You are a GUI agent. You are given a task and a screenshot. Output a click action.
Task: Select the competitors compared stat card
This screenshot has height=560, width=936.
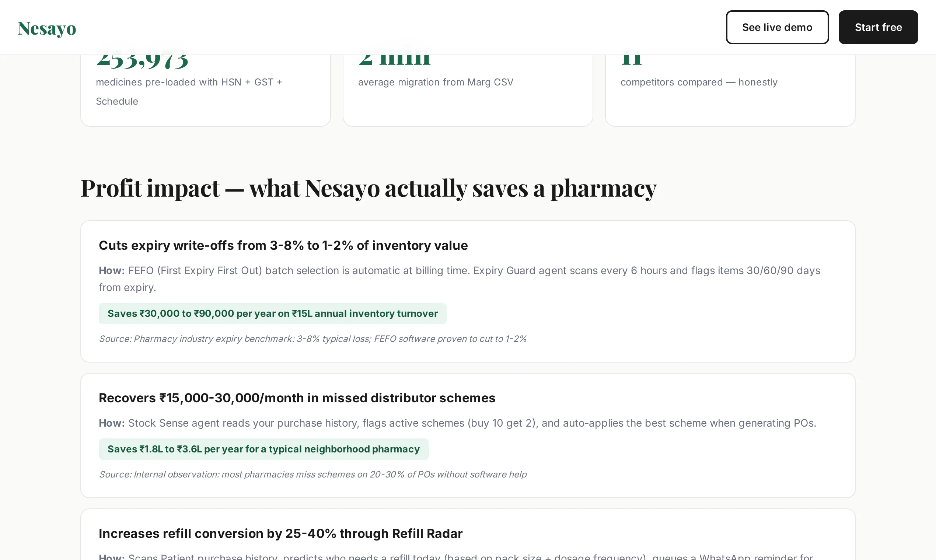[730, 91]
